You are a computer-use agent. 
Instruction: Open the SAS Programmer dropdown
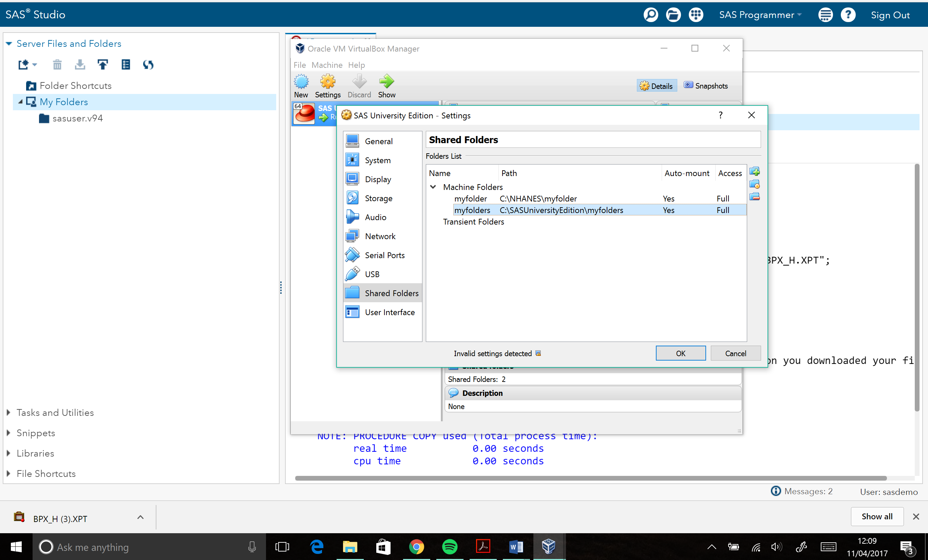[x=760, y=15]
